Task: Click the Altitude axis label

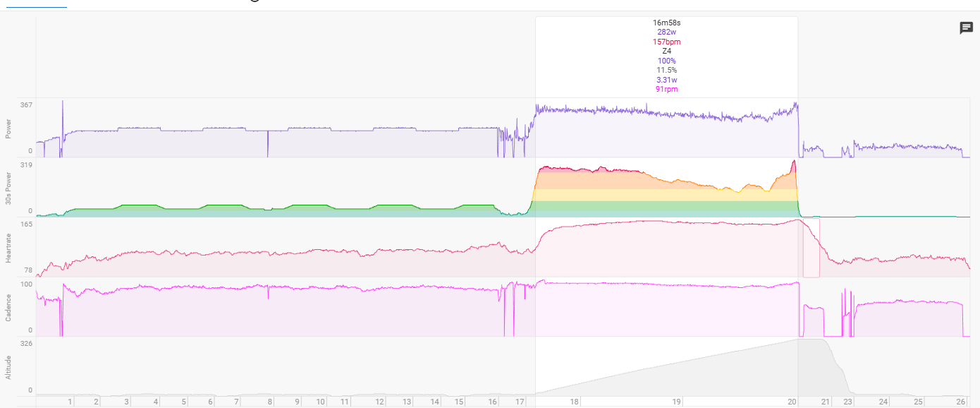Action: [x=8, y=367]
